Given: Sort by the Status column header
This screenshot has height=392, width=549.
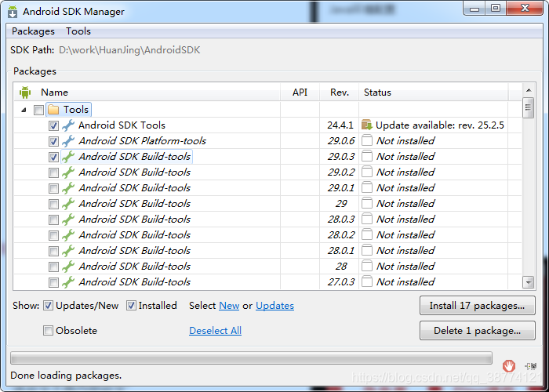Looking at the screenshot, I should (377, 92).
